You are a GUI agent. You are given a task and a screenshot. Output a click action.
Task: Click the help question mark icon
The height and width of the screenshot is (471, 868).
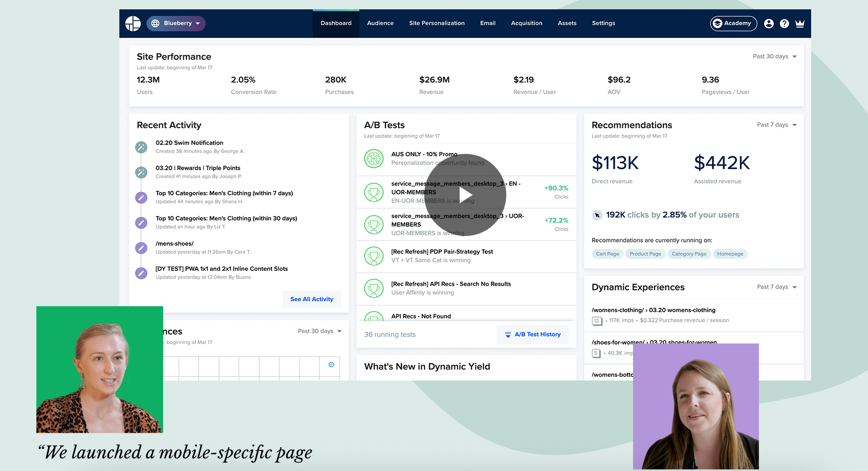click(x=785, y=23)
